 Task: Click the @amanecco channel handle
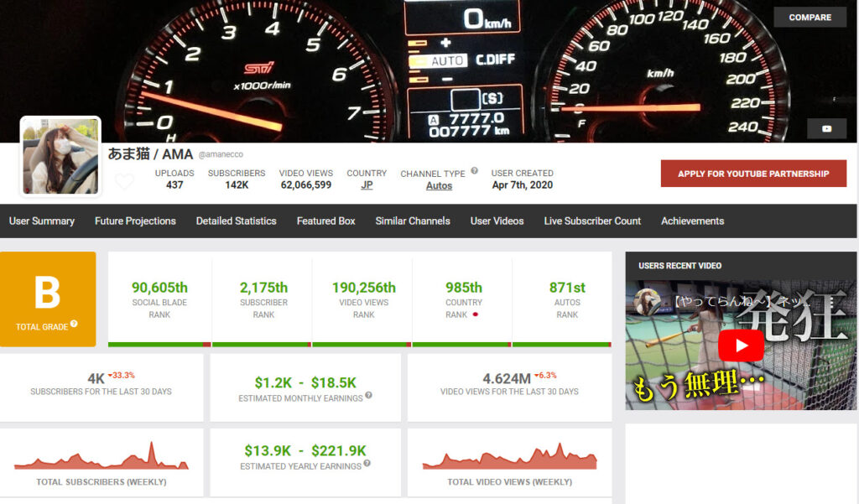click(221, 155)
